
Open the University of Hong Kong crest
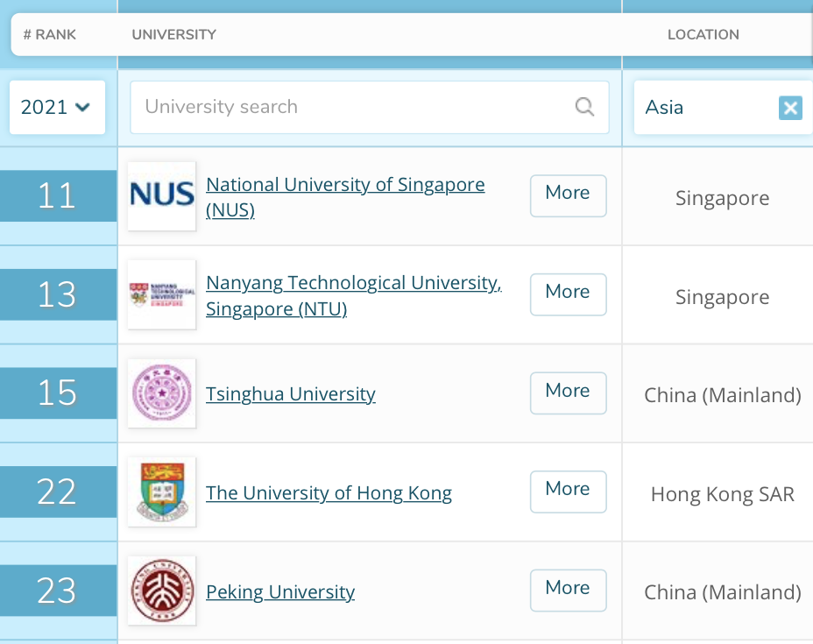[162, 492]
